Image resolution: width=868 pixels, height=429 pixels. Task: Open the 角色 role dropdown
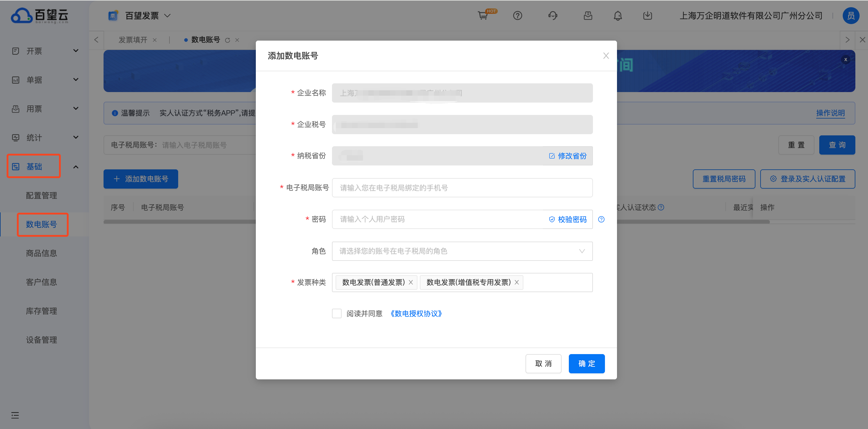click(x=462, y=251)
